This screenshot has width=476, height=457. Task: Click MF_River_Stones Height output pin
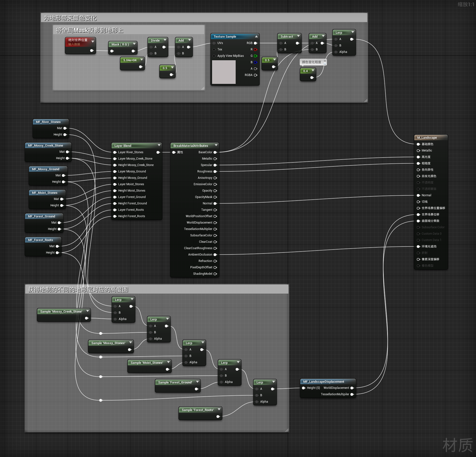tap(65, 135)
